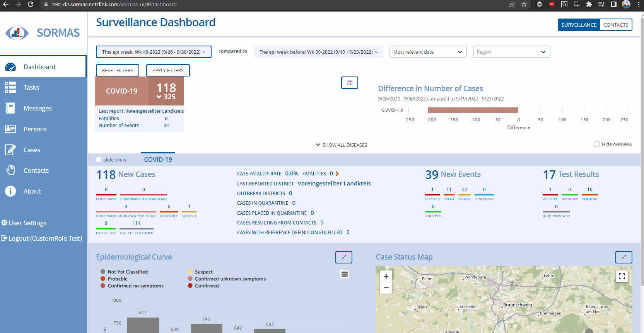Reload the browser page
Screen dimensions: 644x333
(31, 5)
